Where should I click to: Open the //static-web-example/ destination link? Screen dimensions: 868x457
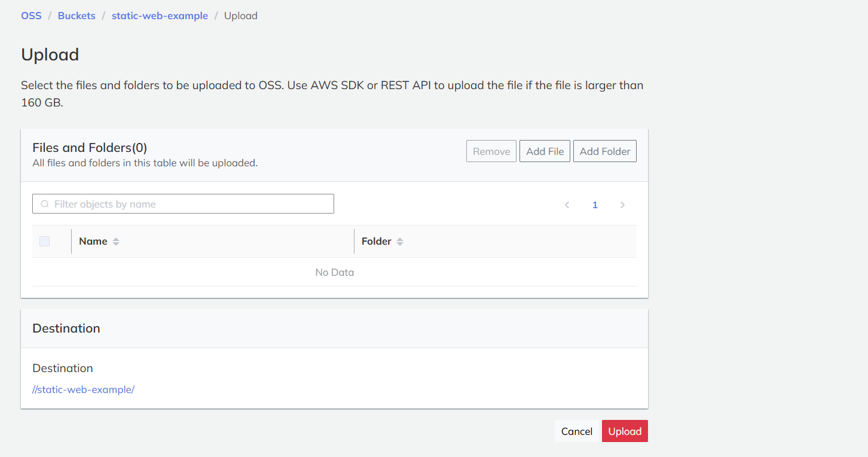tap(83, 389)
